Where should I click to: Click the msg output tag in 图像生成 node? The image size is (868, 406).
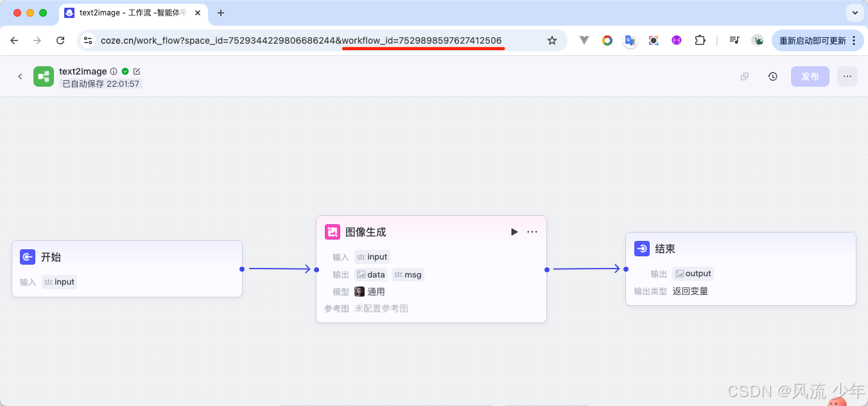408,274
